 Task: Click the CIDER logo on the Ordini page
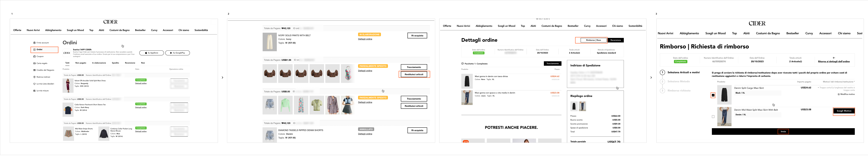[x=111, y=22]
